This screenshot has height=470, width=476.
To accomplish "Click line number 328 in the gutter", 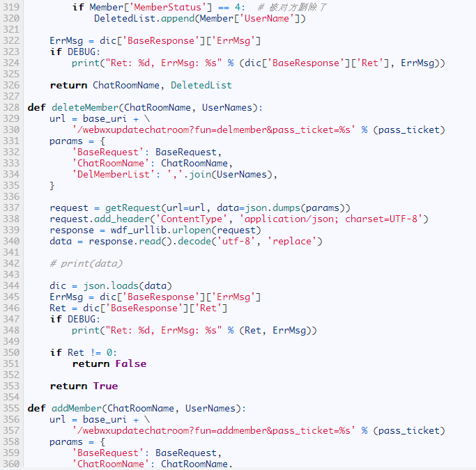I will pos(11,108).
